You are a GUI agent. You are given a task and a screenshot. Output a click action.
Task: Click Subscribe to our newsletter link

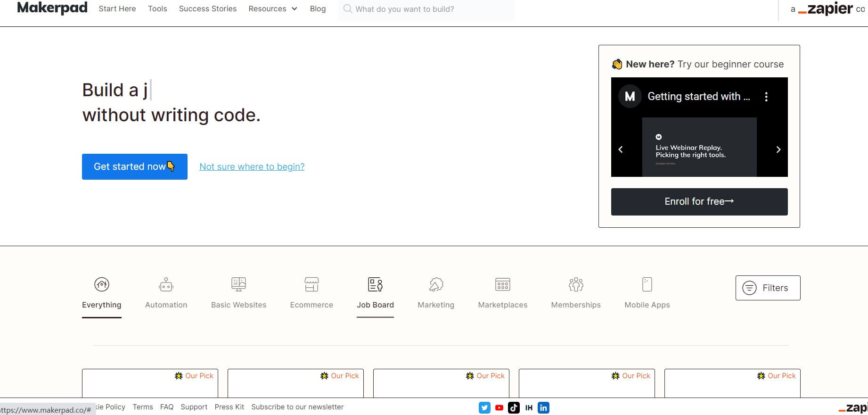point(297,407)
